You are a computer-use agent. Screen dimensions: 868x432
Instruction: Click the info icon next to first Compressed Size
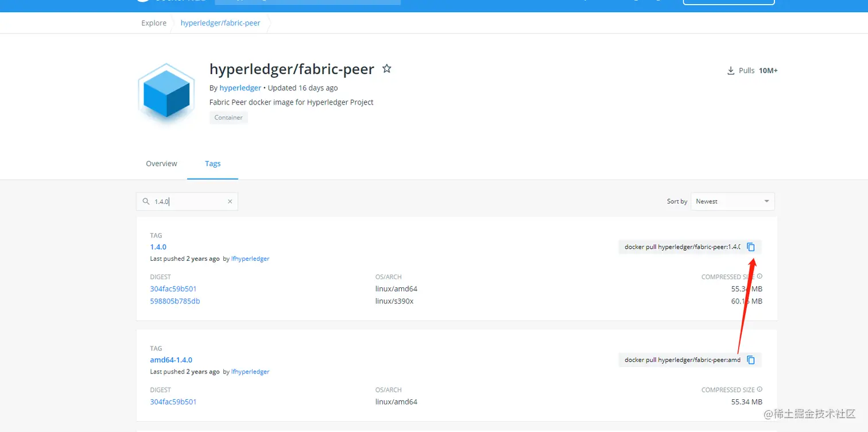point(759,276)
